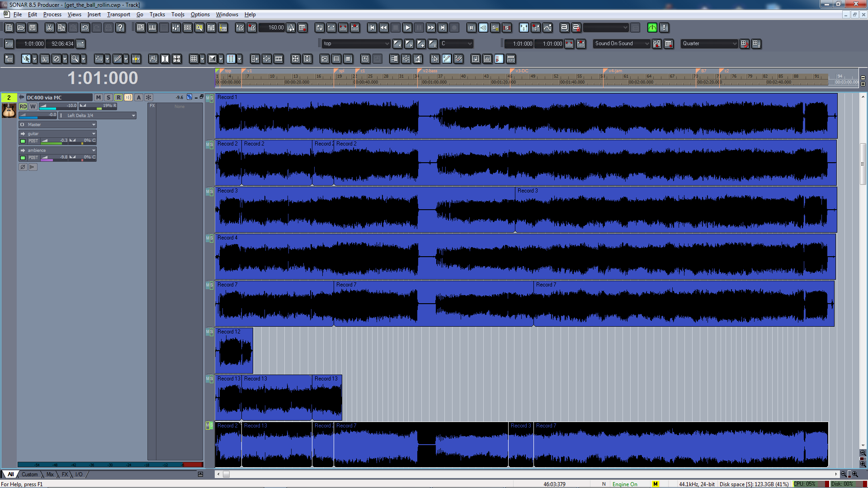This screenshot has width=868, height=488.
Task: Open the Select tool options arrow
Action: [34, 59]
